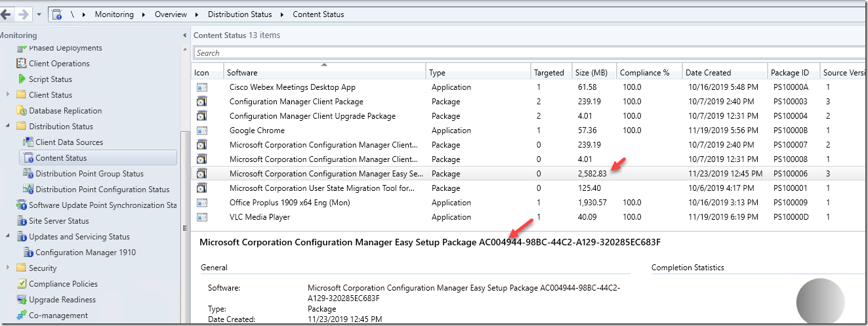
Task: Click the Co-management icon in sidebar
Action: point(21,316)
